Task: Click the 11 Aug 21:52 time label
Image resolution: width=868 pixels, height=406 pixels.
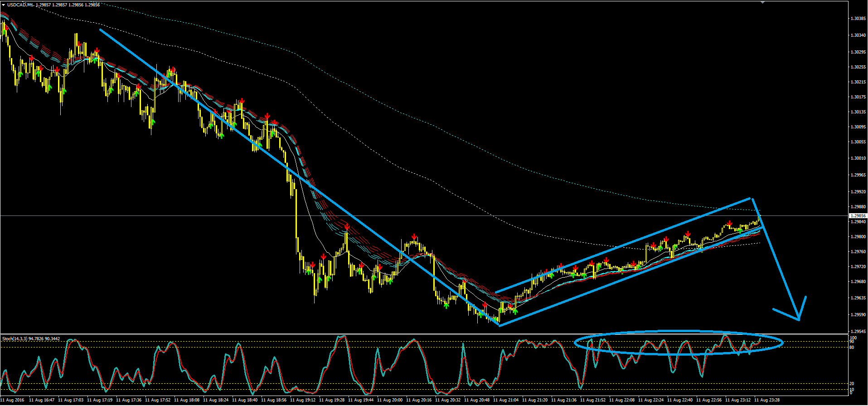Action: click(593, 400)
